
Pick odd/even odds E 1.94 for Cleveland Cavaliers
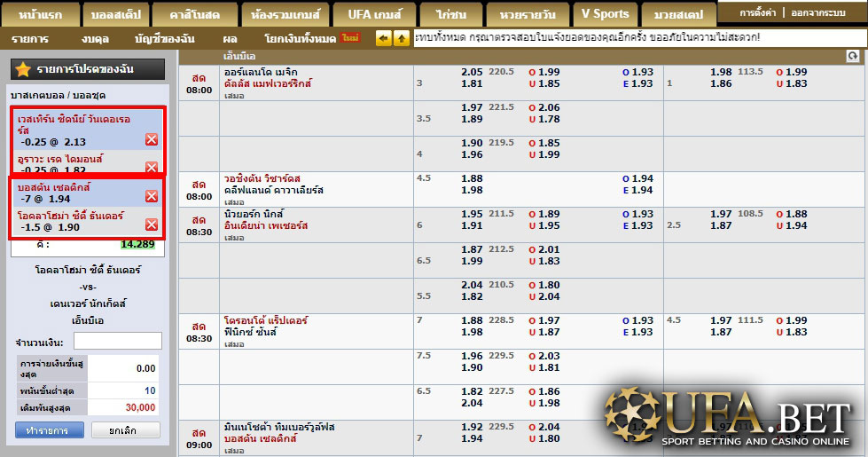click(x=637, y=190)
